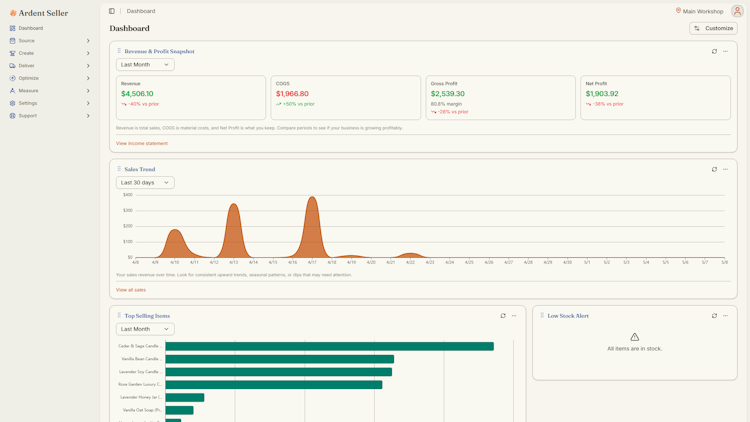Viewport: 750px width, 422px height.
Task: Open Top Selling Items period dropdown
Action: tap(145, 329)
